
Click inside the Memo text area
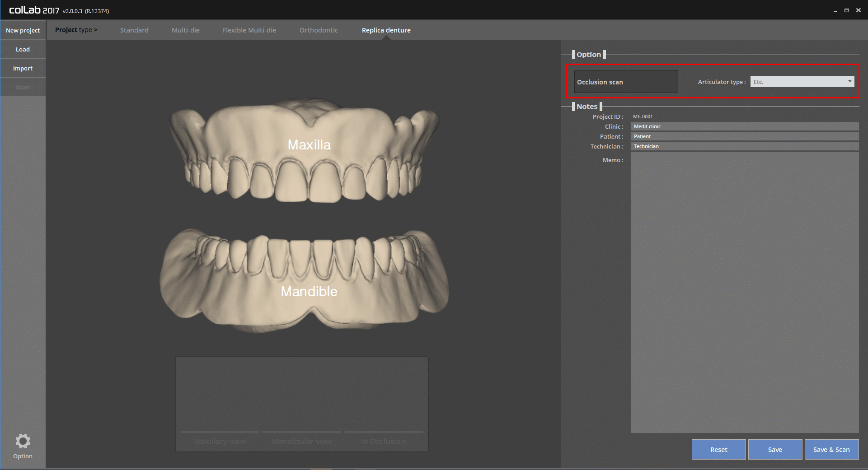click(x=744, y=292)
